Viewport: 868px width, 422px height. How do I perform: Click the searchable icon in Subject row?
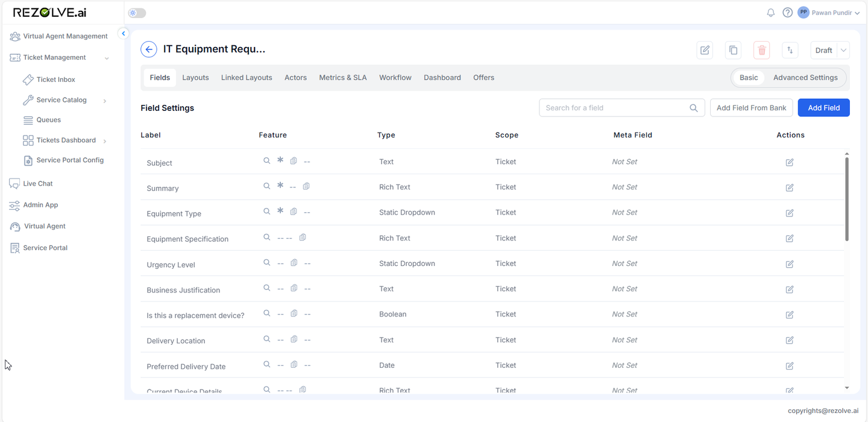tap(266, 160)
